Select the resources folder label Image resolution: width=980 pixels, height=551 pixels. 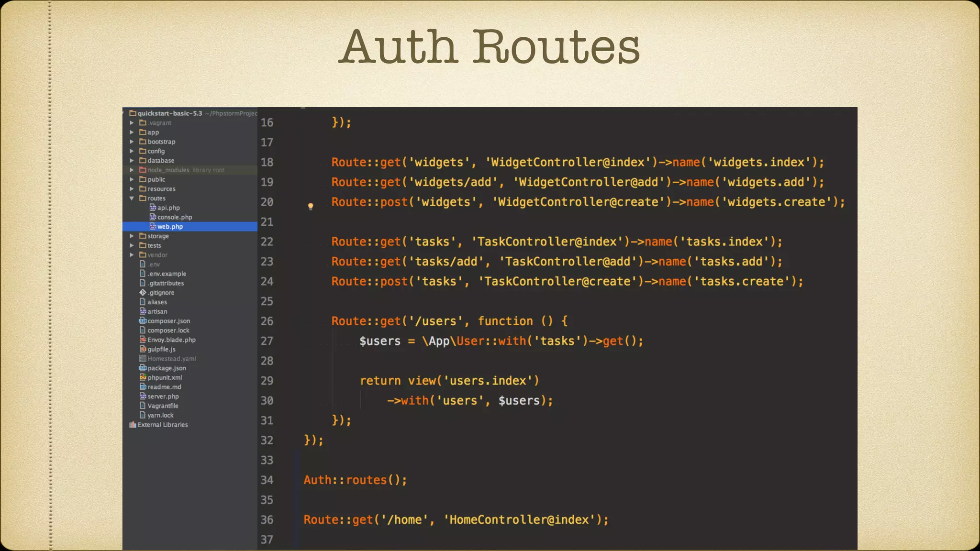click(x=161, y=189)
